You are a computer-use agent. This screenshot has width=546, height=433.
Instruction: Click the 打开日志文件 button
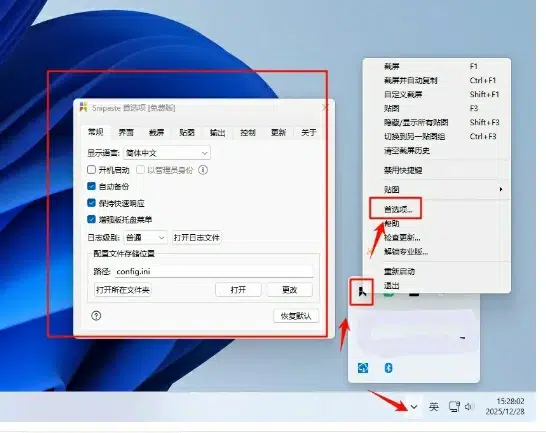coord(197,238)
